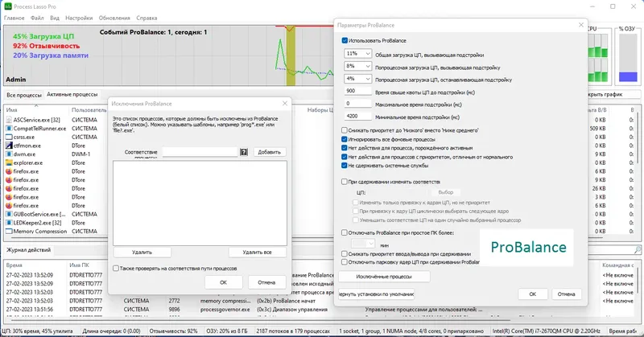
Task: Toggle ignore all background processes checkbox
Action: 345,139
